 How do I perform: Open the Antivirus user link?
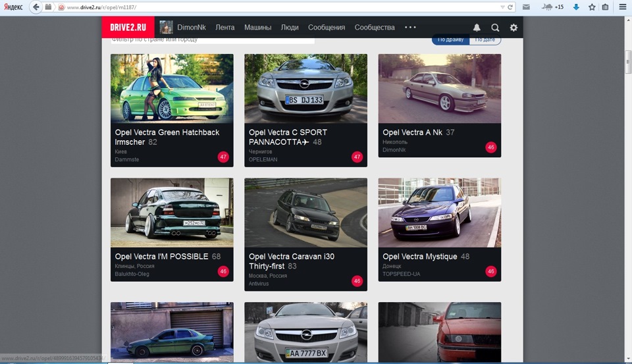[x=258, y=284]
